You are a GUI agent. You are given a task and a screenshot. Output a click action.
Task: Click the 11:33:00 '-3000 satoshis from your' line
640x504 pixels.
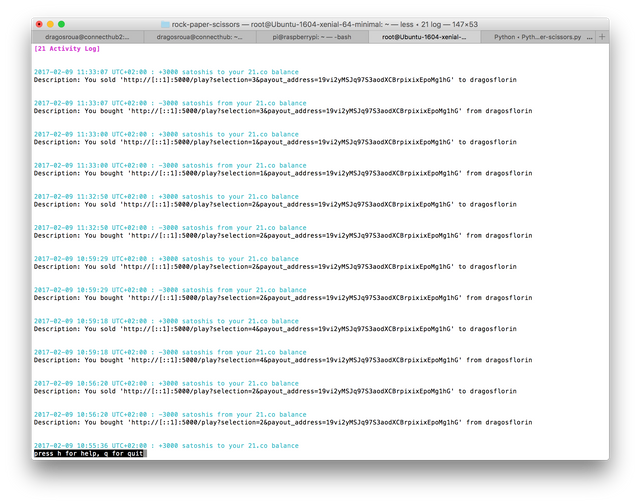click(170, 165)
